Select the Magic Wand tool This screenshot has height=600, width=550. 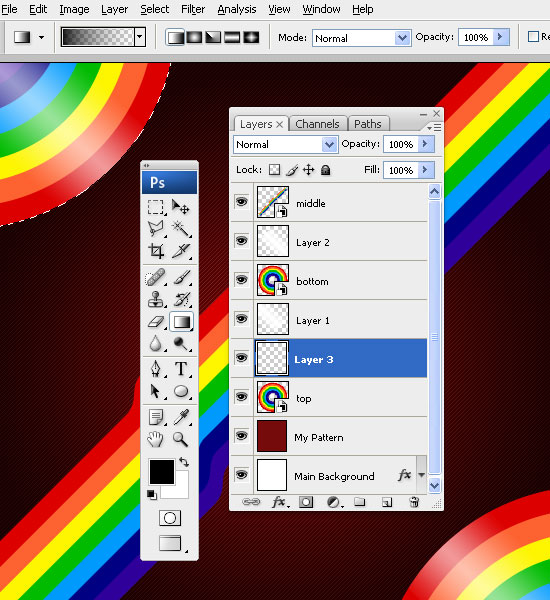pyautogui.click(x=180, y=229)
